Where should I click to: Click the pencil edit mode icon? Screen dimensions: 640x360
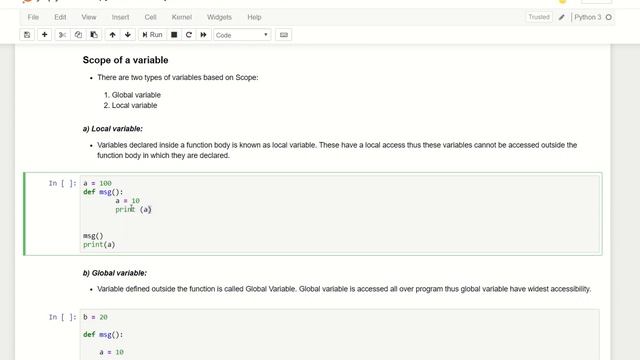click(562, 17)
